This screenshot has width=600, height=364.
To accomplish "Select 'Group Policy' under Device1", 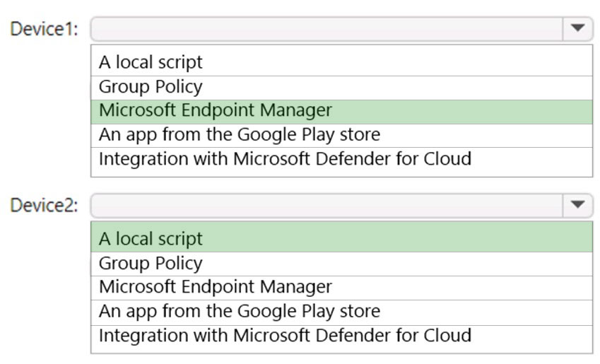I will (341, 88).
